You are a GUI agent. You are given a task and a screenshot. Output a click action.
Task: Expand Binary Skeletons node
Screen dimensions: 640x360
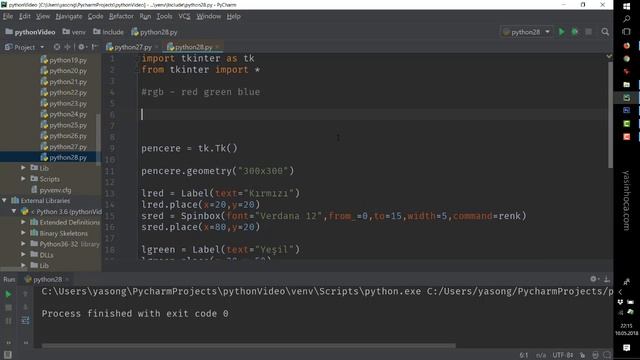[23, 233]
